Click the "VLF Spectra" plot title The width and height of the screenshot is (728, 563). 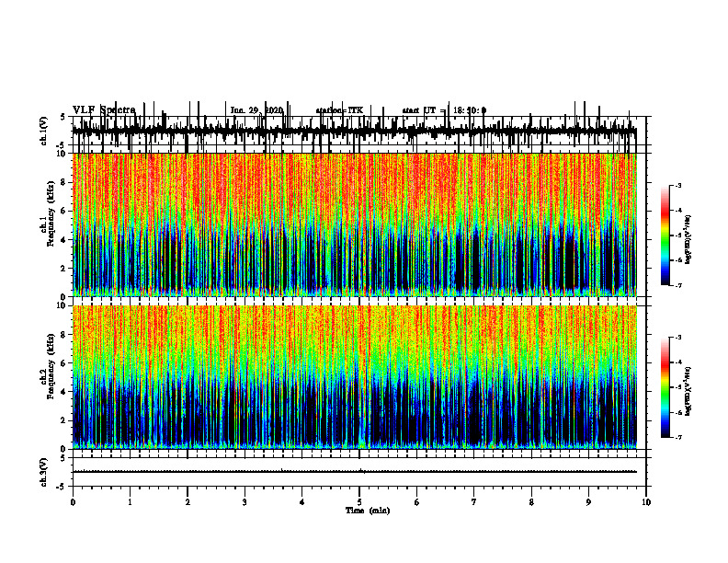[x=104, y=110]
